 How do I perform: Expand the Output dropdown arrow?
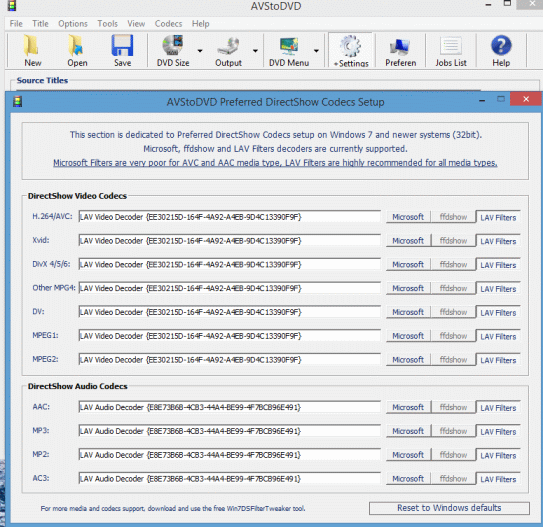point(255,51)
